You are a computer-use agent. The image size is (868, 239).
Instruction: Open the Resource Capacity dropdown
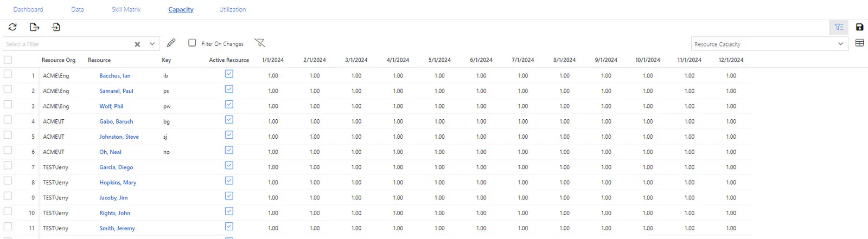click(x=770, y=44)
